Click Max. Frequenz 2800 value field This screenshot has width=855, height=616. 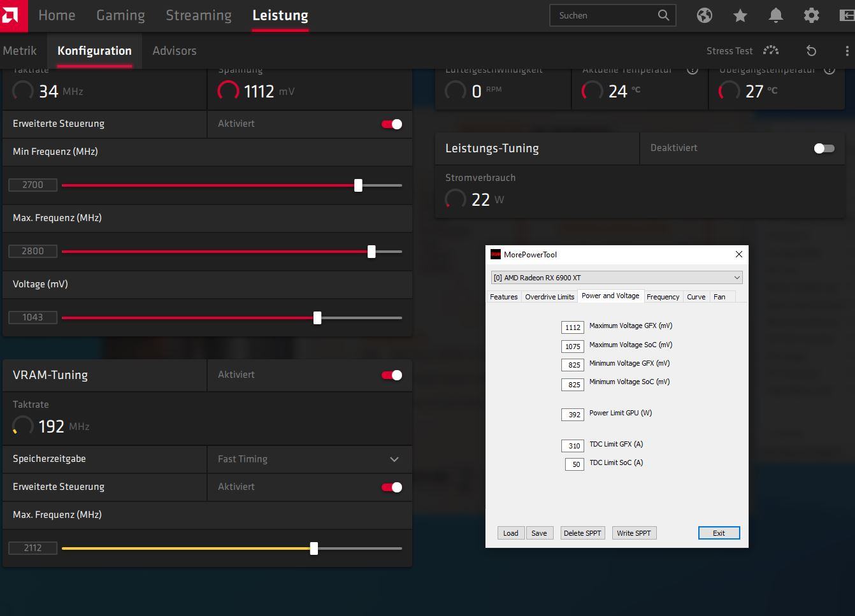point(32,251)
